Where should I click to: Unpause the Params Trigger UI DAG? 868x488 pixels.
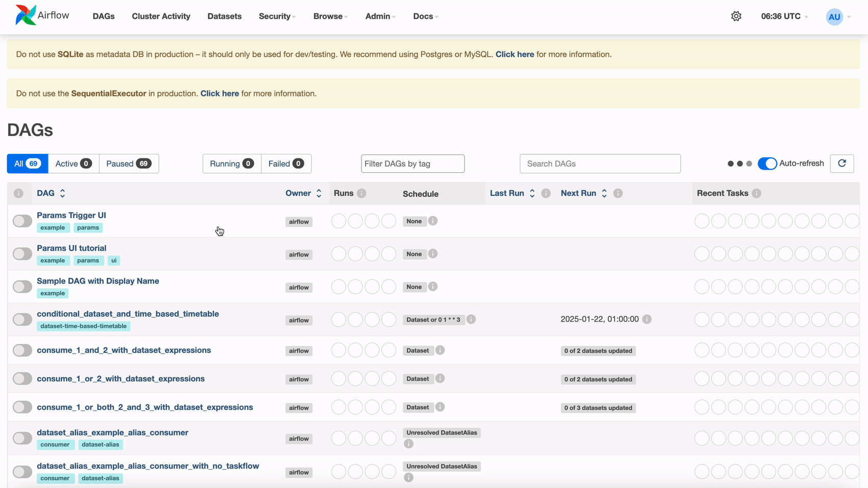point(22,221)
